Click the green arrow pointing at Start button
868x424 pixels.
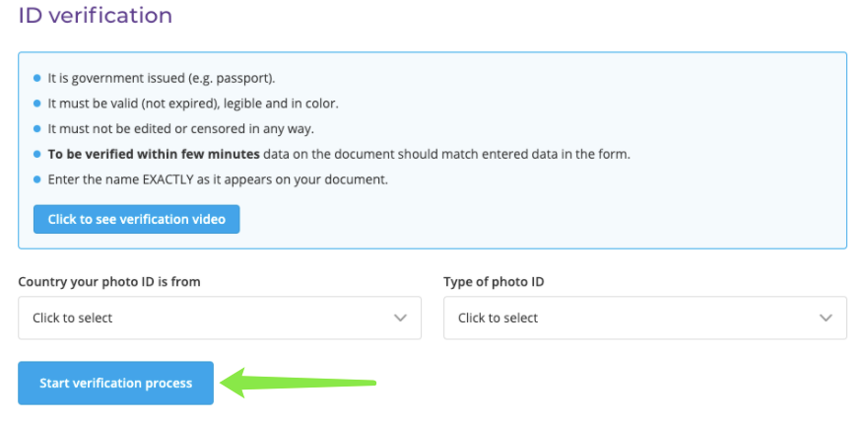[296, 382]
